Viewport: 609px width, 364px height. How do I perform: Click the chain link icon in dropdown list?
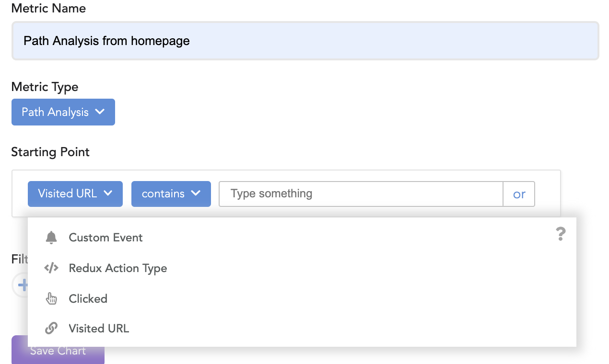pos(51,329)
